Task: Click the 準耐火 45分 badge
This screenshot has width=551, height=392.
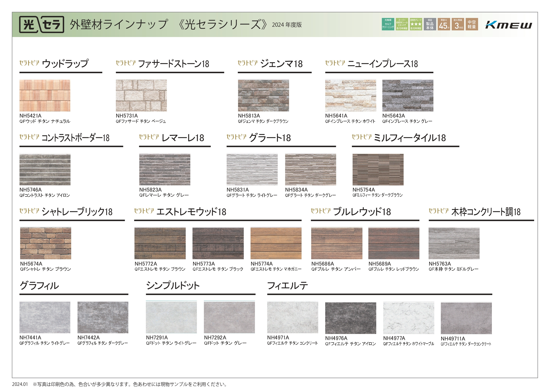Action: click(x=444, y=24)
